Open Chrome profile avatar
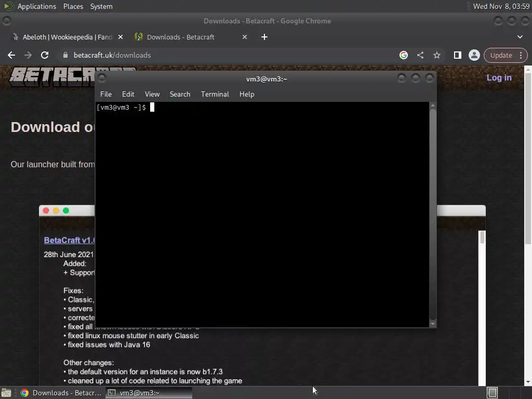The image size is (532, 399). click(474, 55)
